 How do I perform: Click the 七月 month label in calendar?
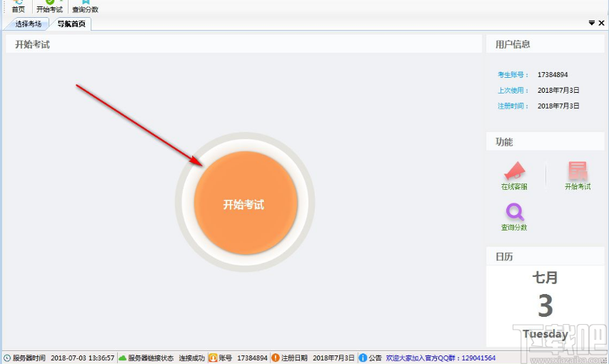[x=545, y=278]
